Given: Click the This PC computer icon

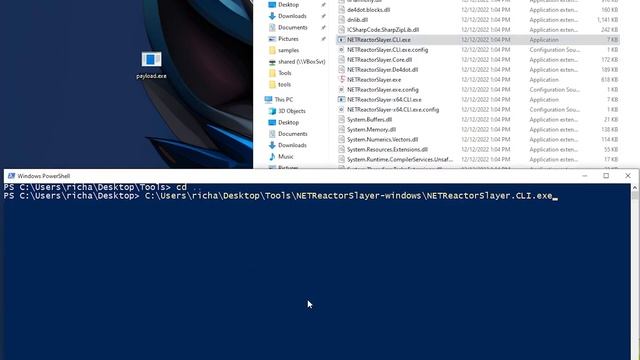Looking at the screenshot, I should coord(268,100).
